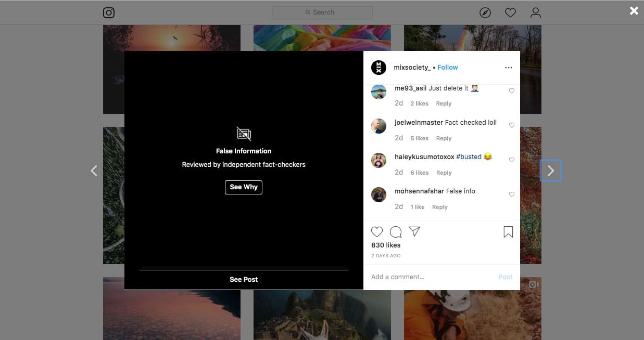
Task: Like me93_asil's comment
Action: tap(511, 91)
